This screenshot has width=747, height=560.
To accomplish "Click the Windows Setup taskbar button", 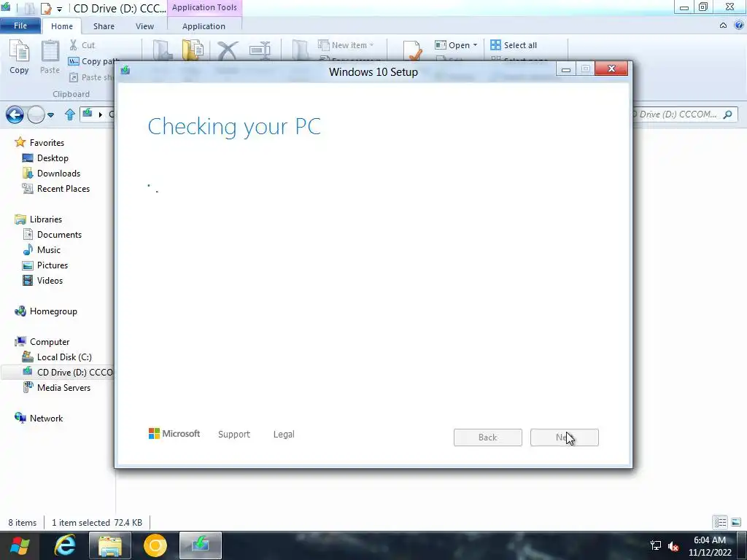I will 201,545.
